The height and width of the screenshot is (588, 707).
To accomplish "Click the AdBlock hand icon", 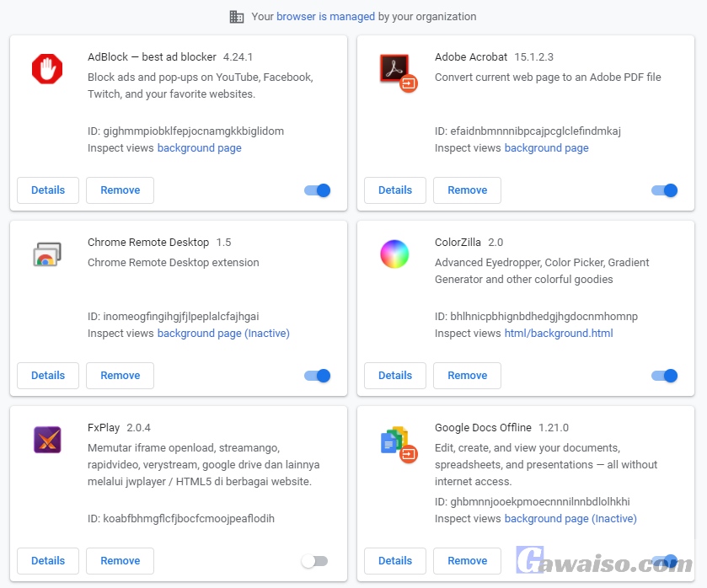I will point(47,70).
